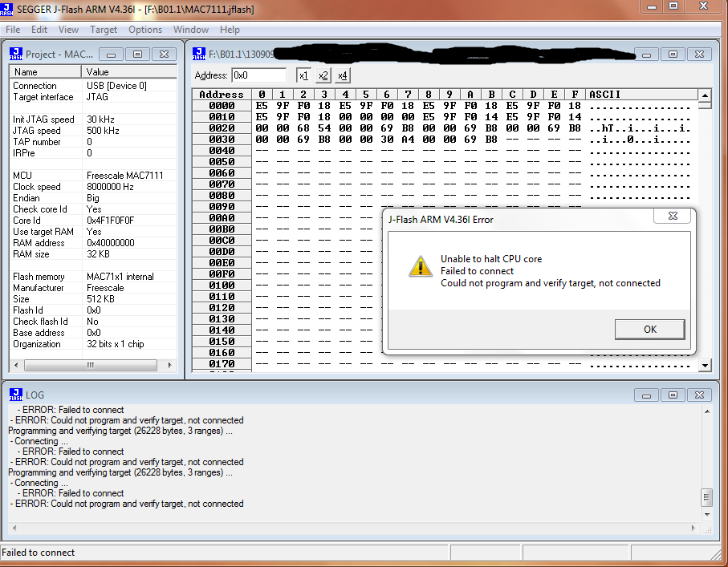Click the Name column header
Image resolution: width=728 pixels, height=567 pixels.
pyautogui.click(x=46, y=72)
